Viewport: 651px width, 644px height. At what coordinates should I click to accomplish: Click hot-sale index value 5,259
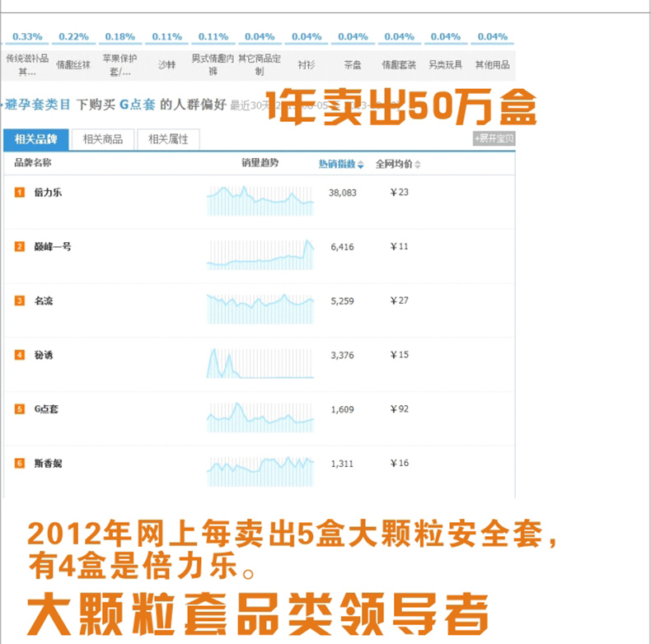[x=343, y=301]
